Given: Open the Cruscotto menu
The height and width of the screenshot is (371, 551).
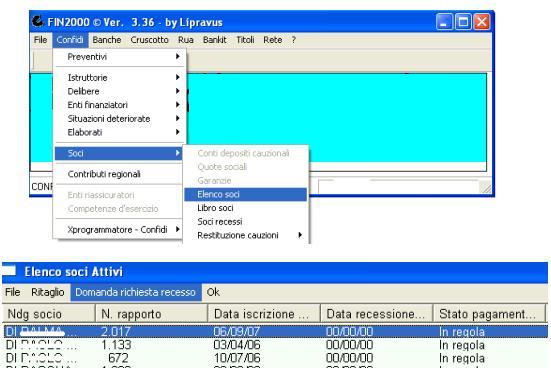Looking at the screenshot, I should coord(149,40).
